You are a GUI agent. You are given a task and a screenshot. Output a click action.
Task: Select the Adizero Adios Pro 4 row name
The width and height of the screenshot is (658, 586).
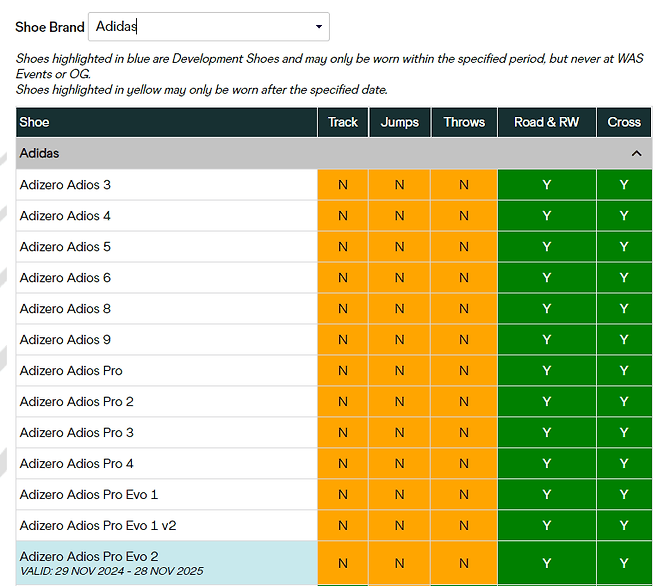(76, 464)
